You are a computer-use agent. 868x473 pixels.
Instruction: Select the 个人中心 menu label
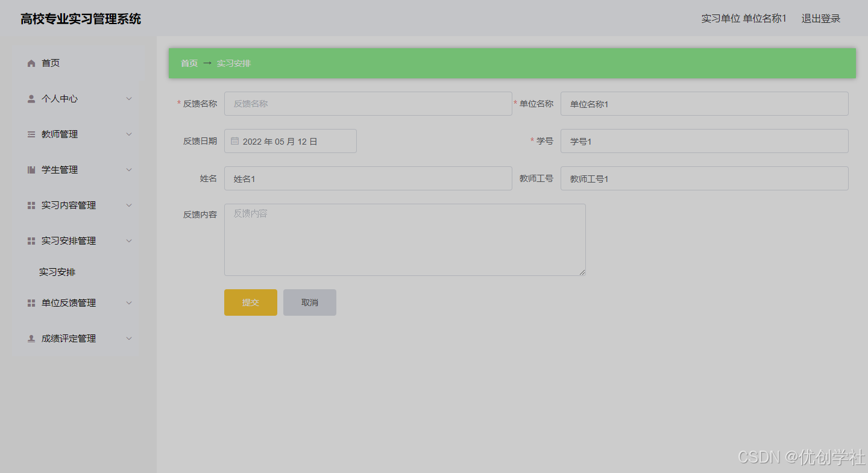60,99
